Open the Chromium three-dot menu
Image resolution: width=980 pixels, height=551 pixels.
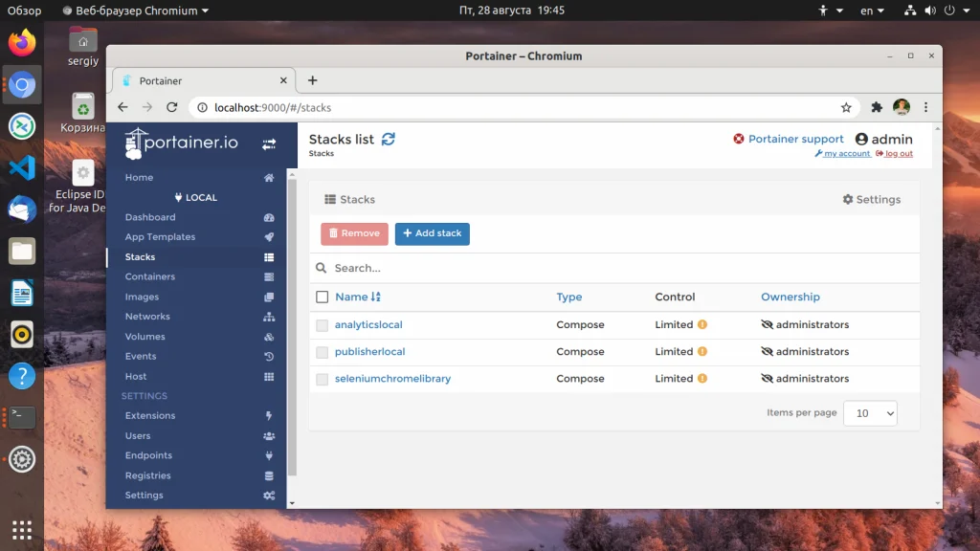(x=925, y=108)
